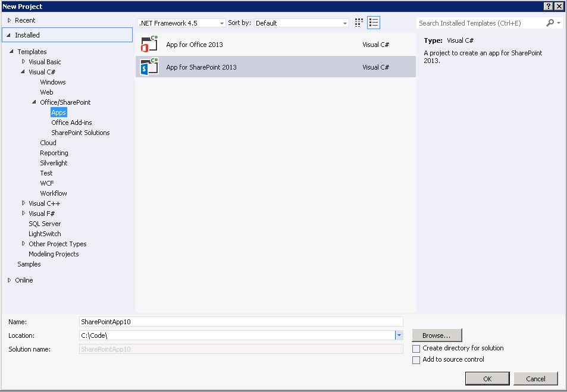Expand the Online section
567x392 pixels.
coord(10,280)
